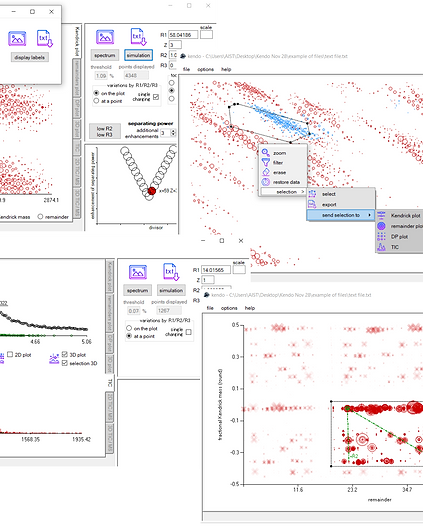Switch to the Kendrick plot vertical tab, upper window
The image size is (423, 526).
[x=77, y=41]
